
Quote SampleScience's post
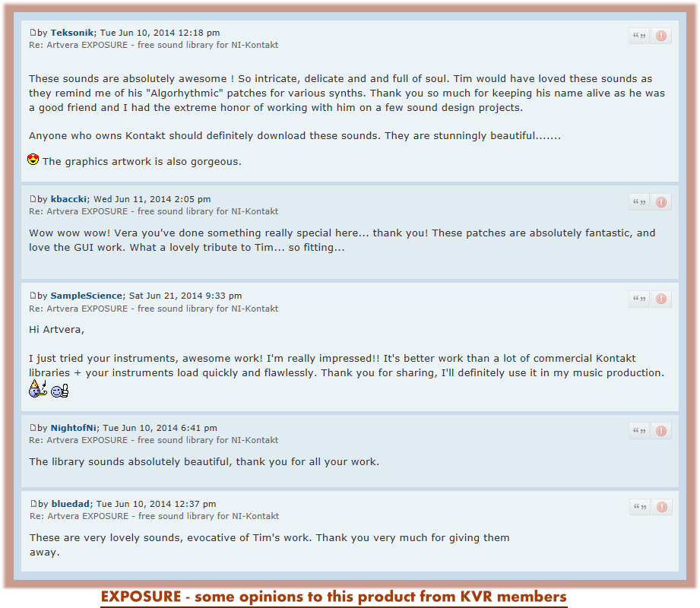639,299
